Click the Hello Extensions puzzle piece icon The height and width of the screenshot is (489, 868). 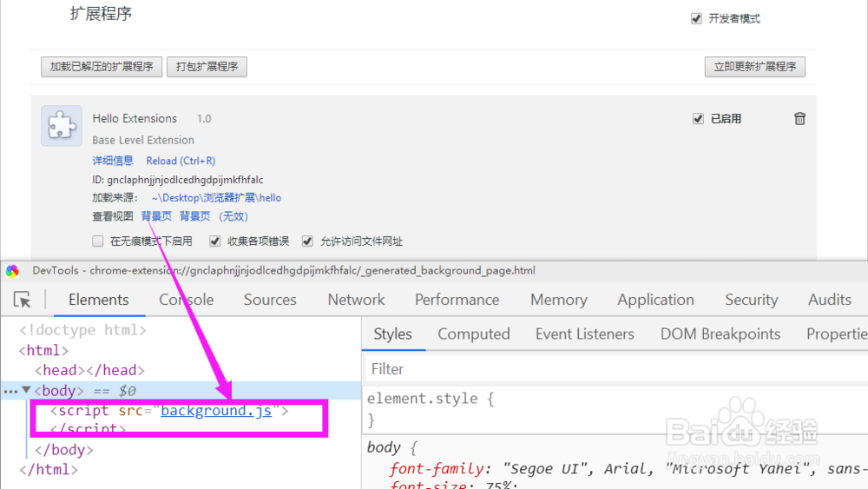pyautogui.click(x=62, y=126)
